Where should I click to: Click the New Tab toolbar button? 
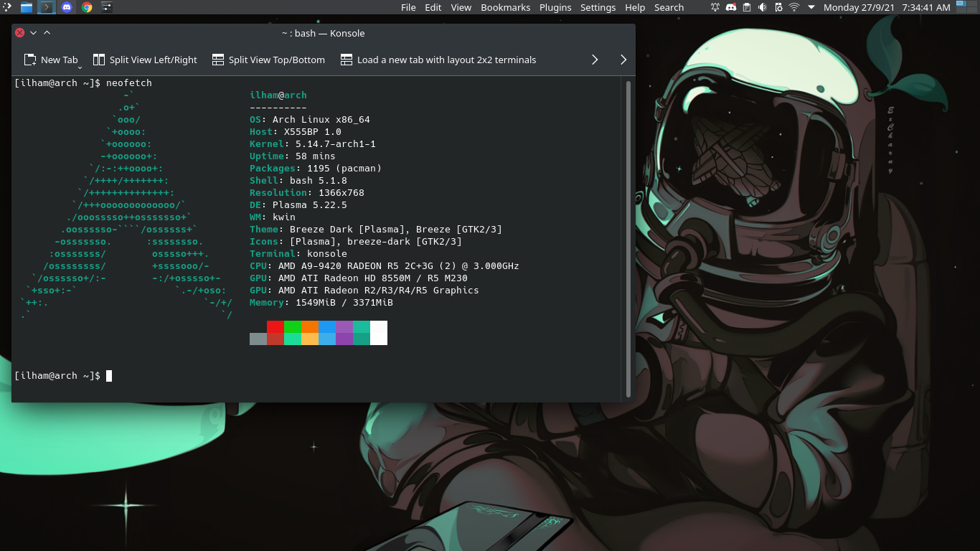coord(51,60)
